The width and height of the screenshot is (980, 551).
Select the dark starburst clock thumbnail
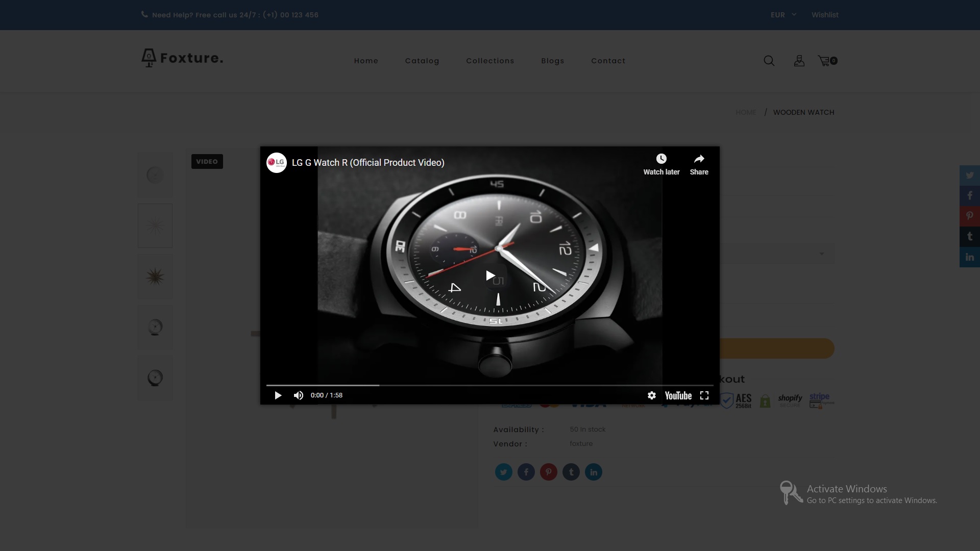[x=155, y=277]
